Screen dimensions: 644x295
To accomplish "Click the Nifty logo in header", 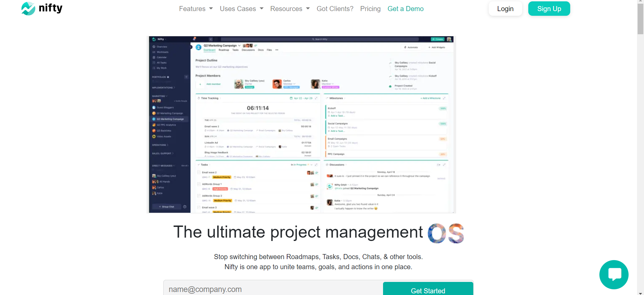I will (42, 8).
